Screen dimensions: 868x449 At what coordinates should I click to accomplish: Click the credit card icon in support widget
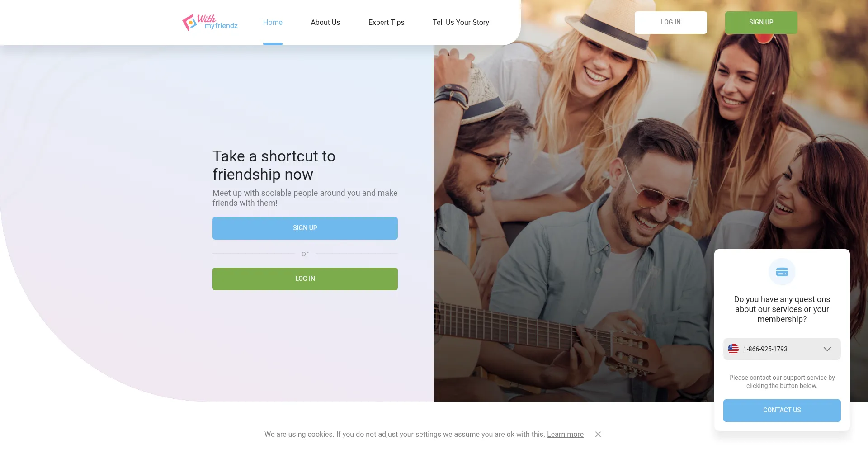pos(782,272)
